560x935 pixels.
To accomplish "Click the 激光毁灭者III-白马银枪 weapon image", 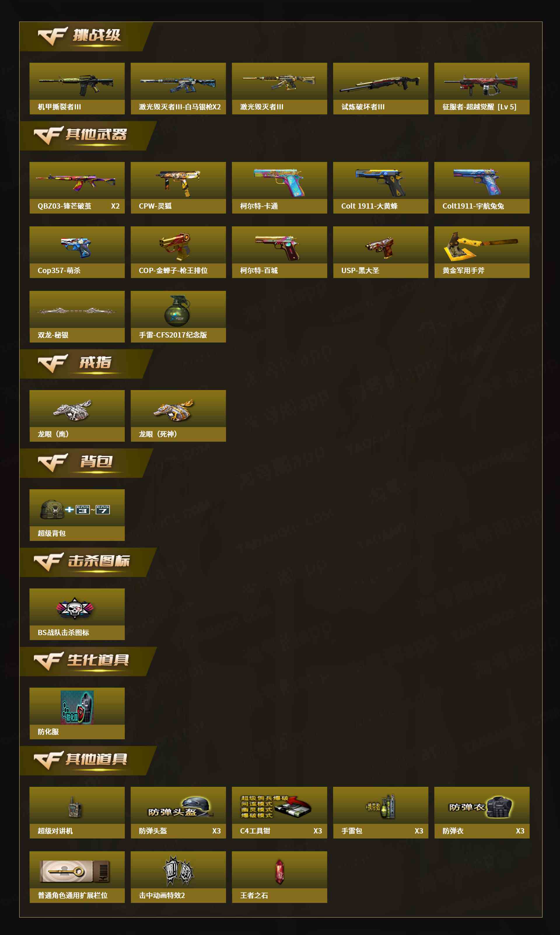I will [178, 84].
